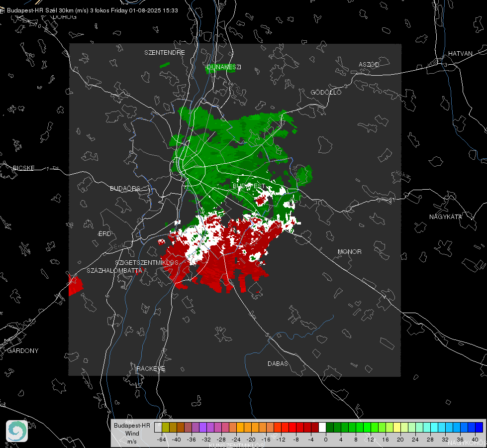Click the SZENTENDRE map label
This screenshot has width=487, height=448.
click(x=165, y=53)
